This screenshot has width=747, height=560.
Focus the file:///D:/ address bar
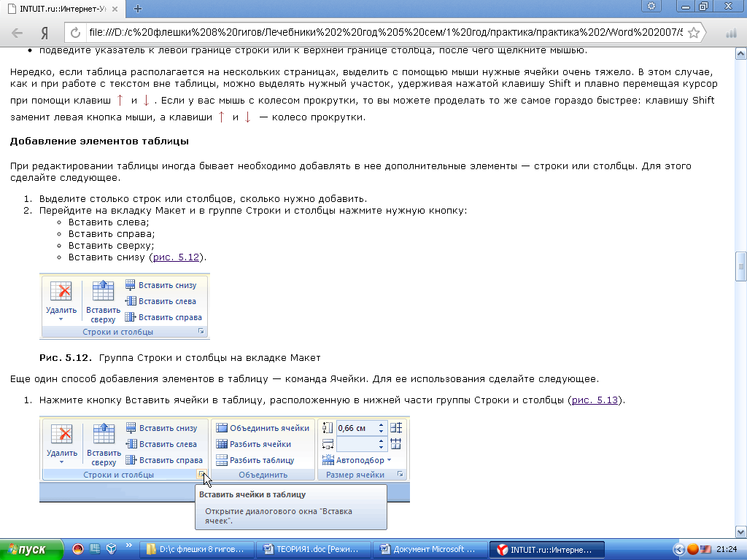click(x=385, y=32)
